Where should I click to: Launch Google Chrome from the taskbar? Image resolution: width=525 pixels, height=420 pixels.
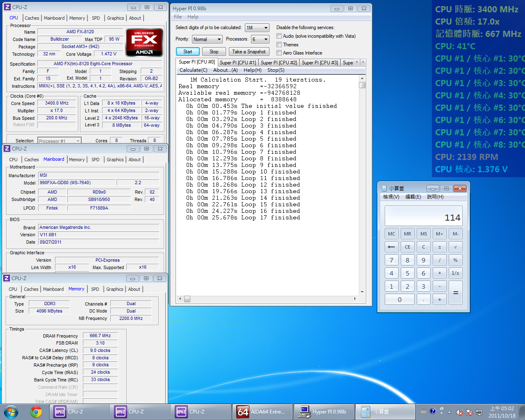coord(36,411)
